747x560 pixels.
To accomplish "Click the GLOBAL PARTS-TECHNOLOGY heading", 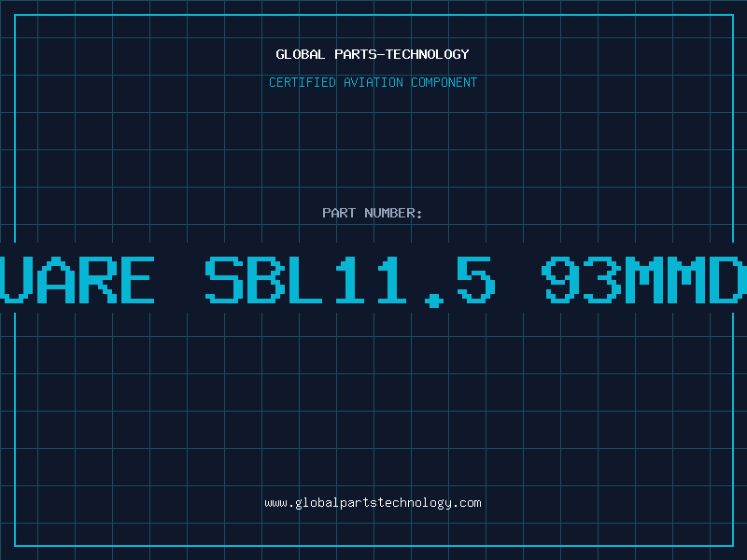I will tap(373, 54).
